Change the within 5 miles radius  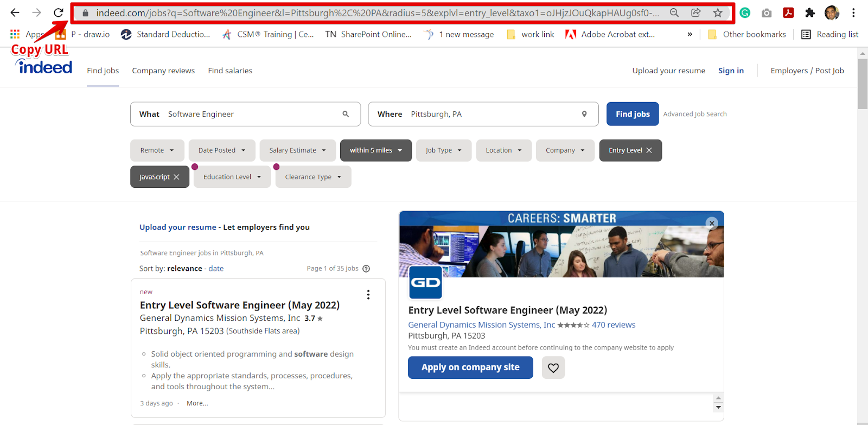point(376,150)
